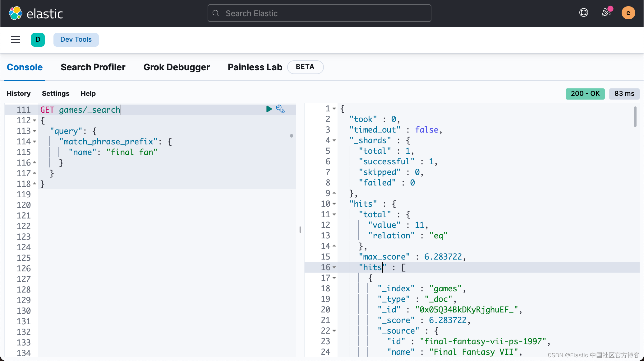Collapse the fold arrow at editor line 112

click(x=34, y=120)
